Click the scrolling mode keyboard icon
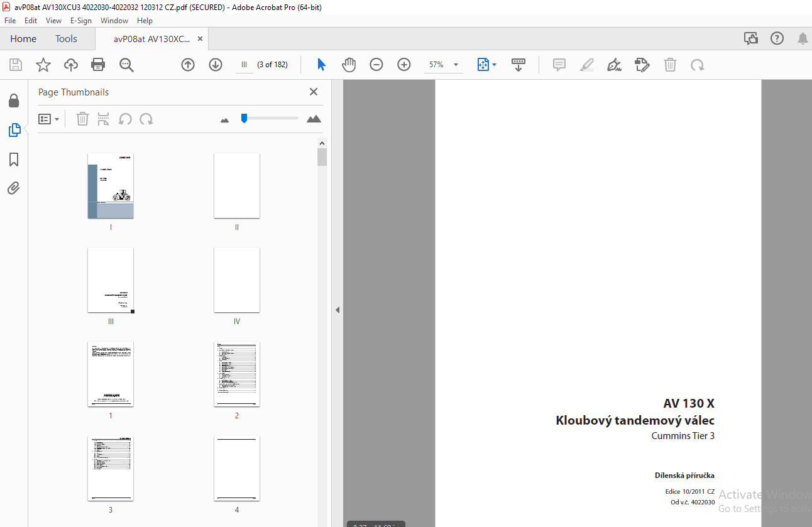Image resolution: width=812 pixels, height=527 pixels. tap(518, 65)
